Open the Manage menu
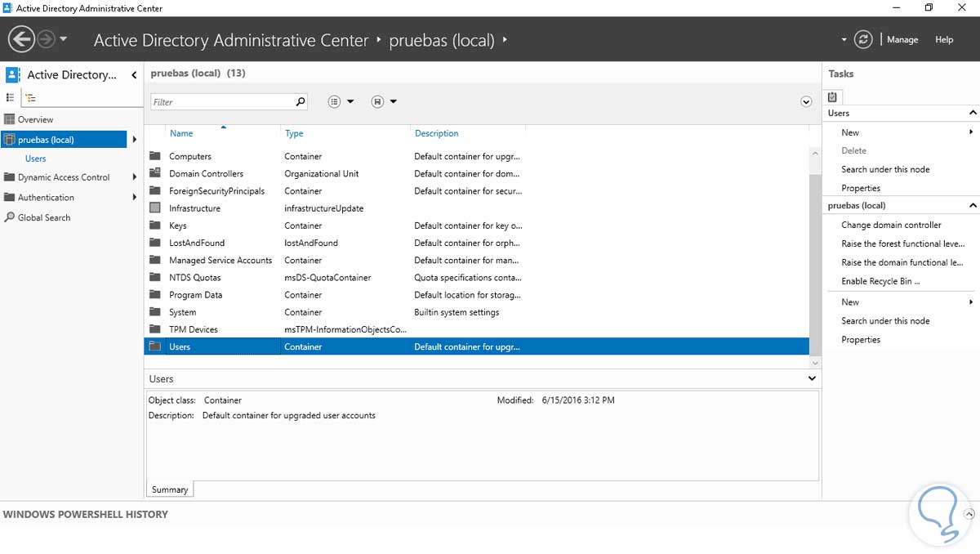Viewport: 980px width, 554px height. pos(902,39)
